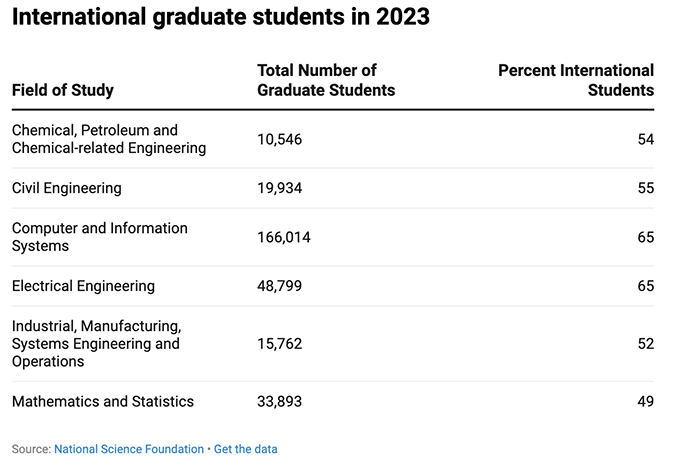This screenshot has width=680, height=474.
Task: Click the chart title 'International graduate students in 2023'
Action: 221,20
